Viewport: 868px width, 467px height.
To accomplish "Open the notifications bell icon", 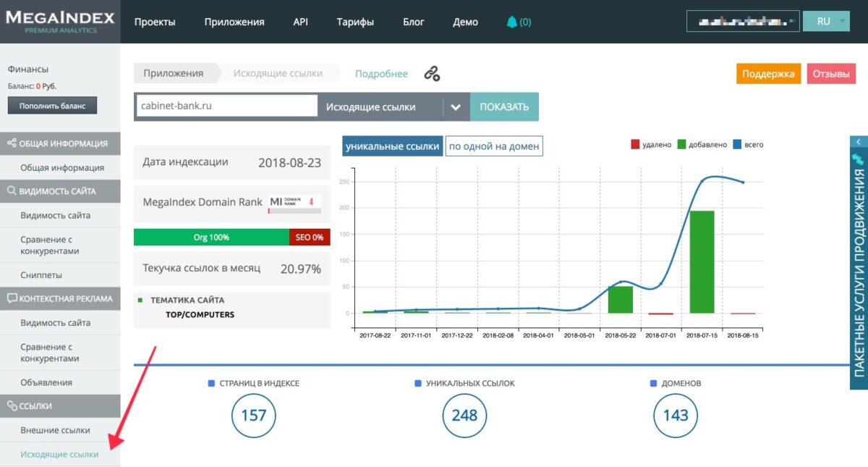I will [512, 22].
